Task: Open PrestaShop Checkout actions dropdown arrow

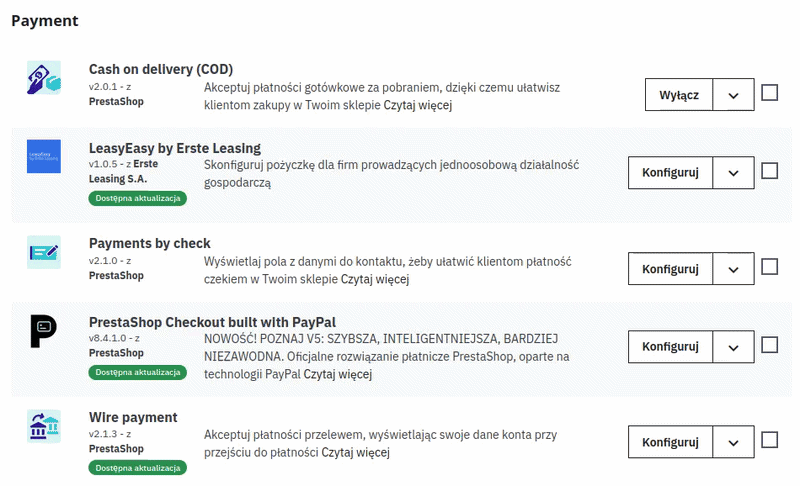Action: coord(733,347)
